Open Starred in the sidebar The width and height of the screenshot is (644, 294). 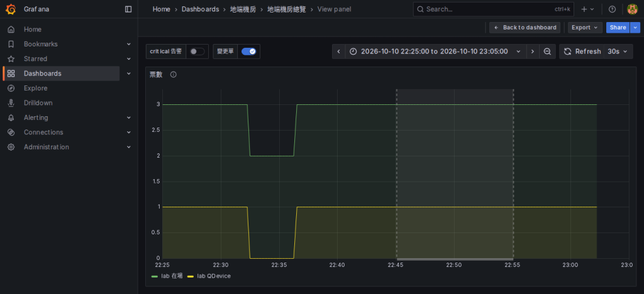tap(35, 59)
